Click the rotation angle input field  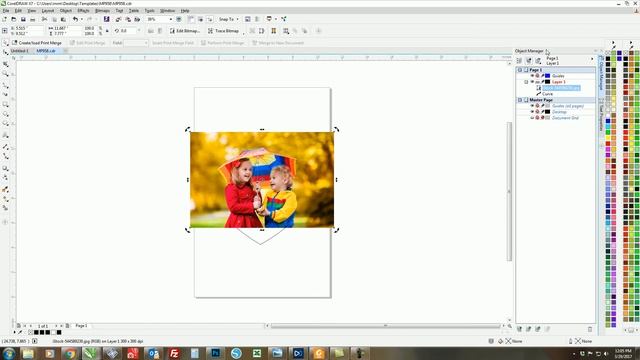[x=128, y=31]
